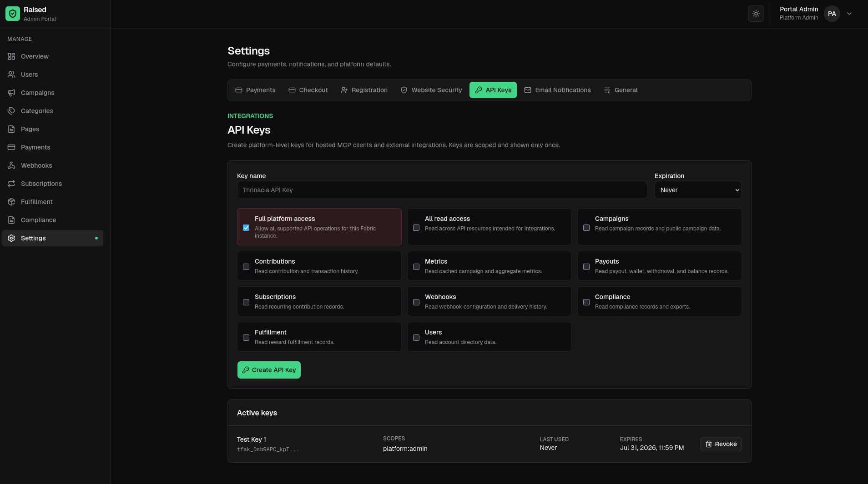Click the Active keys heading
This screenshot has width=868, height=484.
coord(257,413)
